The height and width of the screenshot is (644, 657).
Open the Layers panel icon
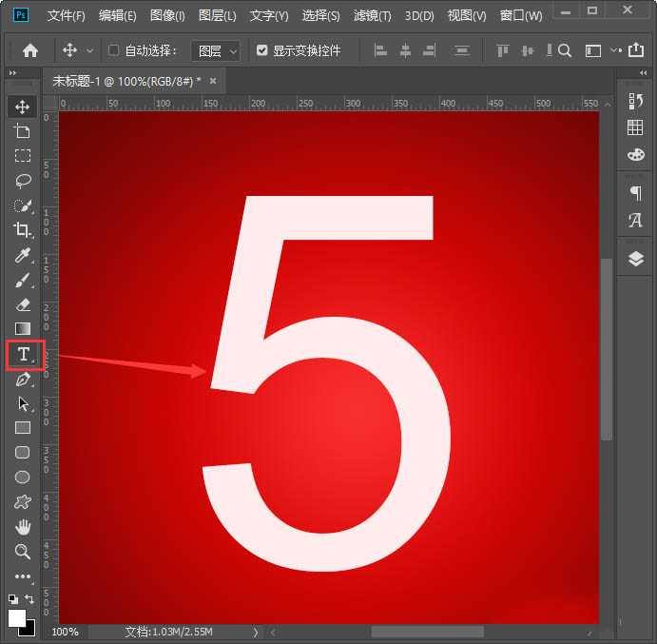pyautogui.click(x=635, y=259)
